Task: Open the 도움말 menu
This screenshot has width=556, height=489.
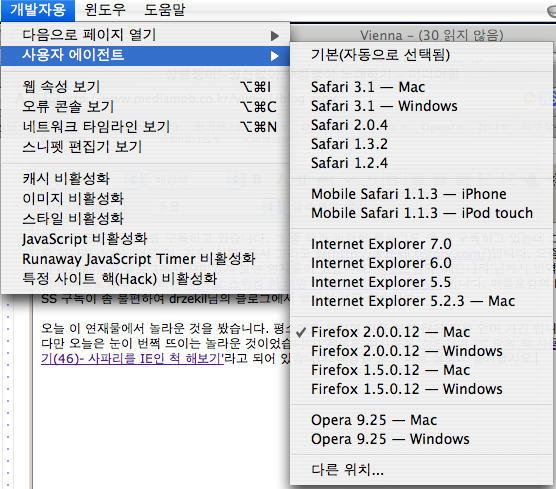Action: click(x=165, y=10)
